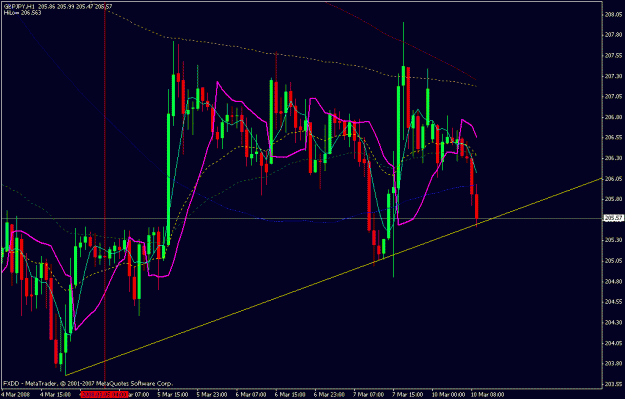Click the FXDD MetaTrader copyright text
The image size is (625, 399).
click(88, 384)
